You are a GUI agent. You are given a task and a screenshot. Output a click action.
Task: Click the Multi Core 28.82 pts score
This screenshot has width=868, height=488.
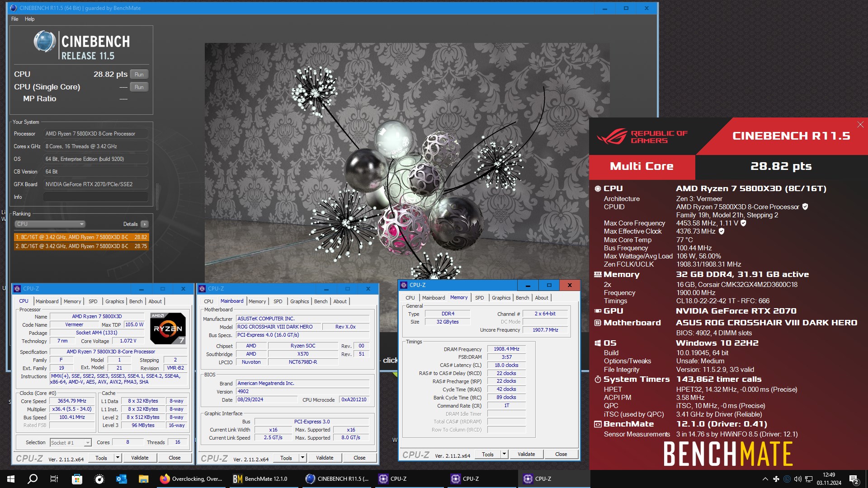pos(781,166)
